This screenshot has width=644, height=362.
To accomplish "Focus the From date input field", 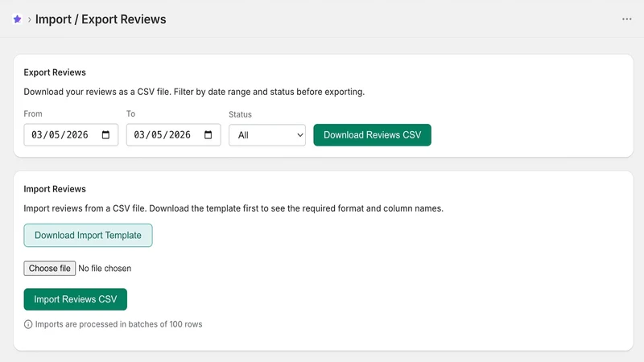I will (x=71, y=134).
